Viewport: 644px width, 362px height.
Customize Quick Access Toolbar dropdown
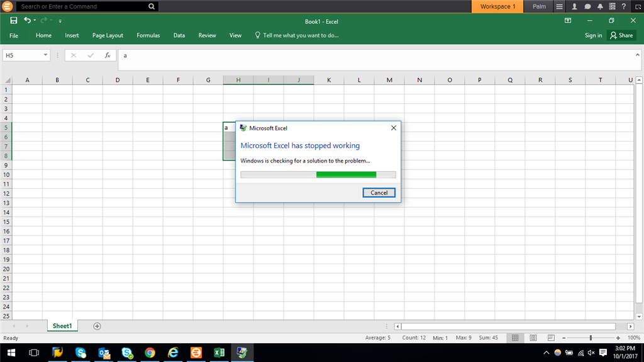tap(60, 21)
